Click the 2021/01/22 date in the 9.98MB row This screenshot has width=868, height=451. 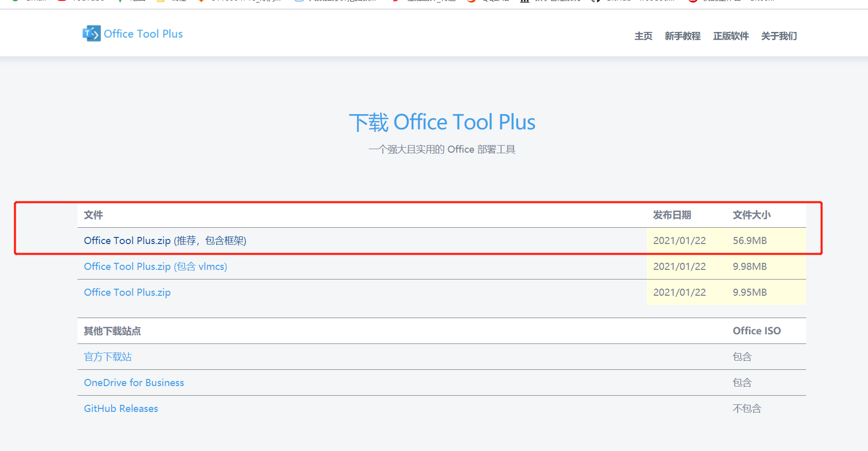coord(679,266)
